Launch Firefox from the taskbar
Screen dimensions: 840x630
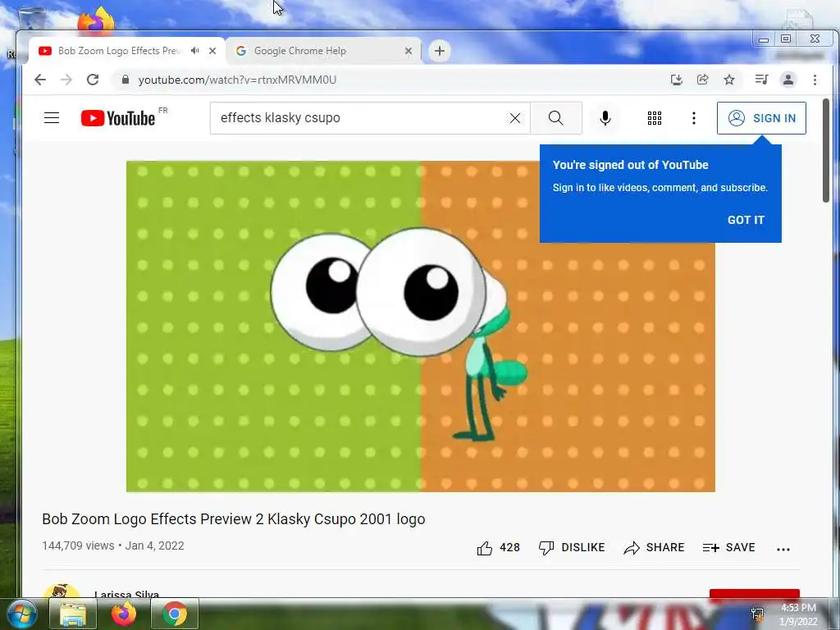coord(124,614)
